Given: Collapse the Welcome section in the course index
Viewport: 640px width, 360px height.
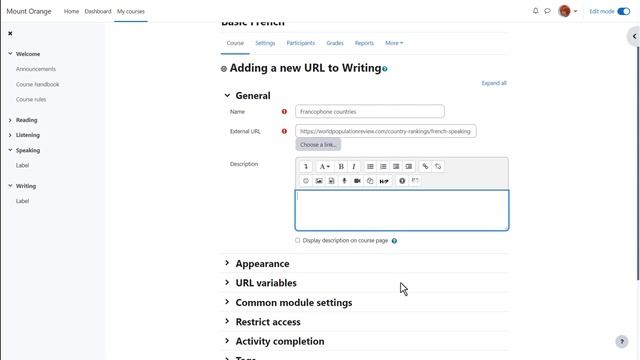Looking at the screenshot, I should click(x=10, y=53).
